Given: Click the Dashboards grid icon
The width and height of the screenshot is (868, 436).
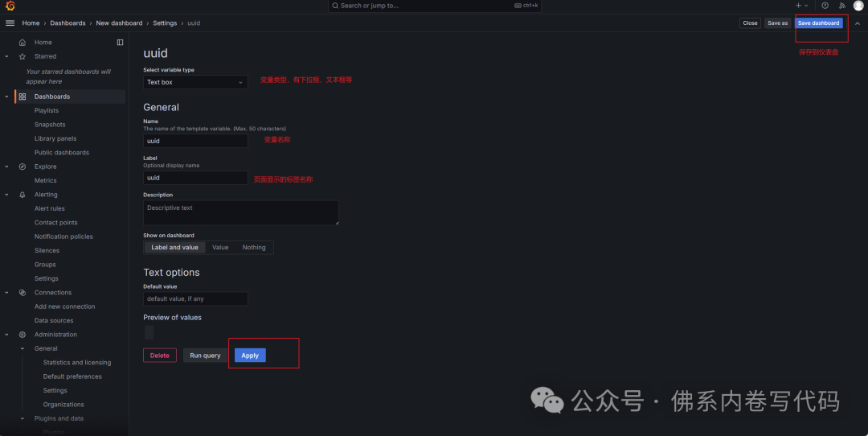Looking at the screenshot, I should click(23, 97).
